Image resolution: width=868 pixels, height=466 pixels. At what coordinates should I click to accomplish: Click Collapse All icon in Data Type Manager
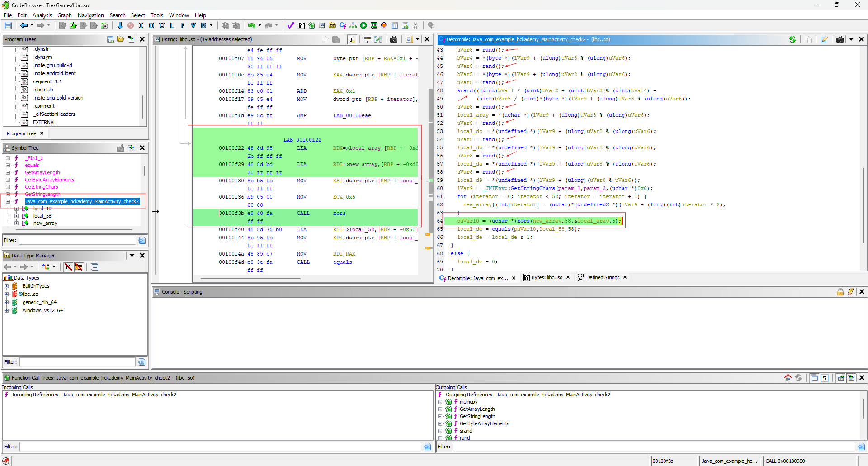click(x=94, y=267)
